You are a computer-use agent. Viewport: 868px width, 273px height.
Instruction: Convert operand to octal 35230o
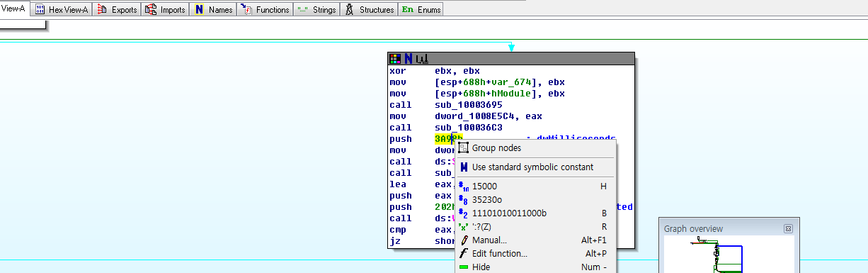pyautogui.click(x=535, y=199)
